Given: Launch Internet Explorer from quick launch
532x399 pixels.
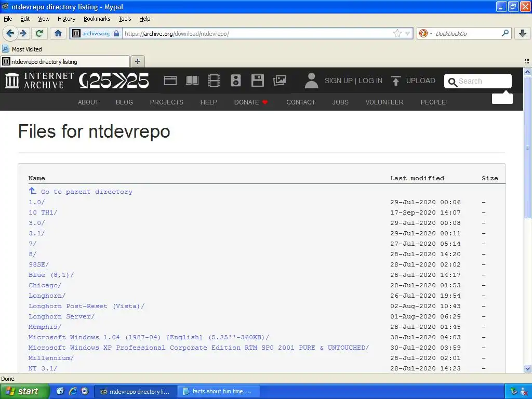Looking at the screenshot, I should [x=73, y=391].
